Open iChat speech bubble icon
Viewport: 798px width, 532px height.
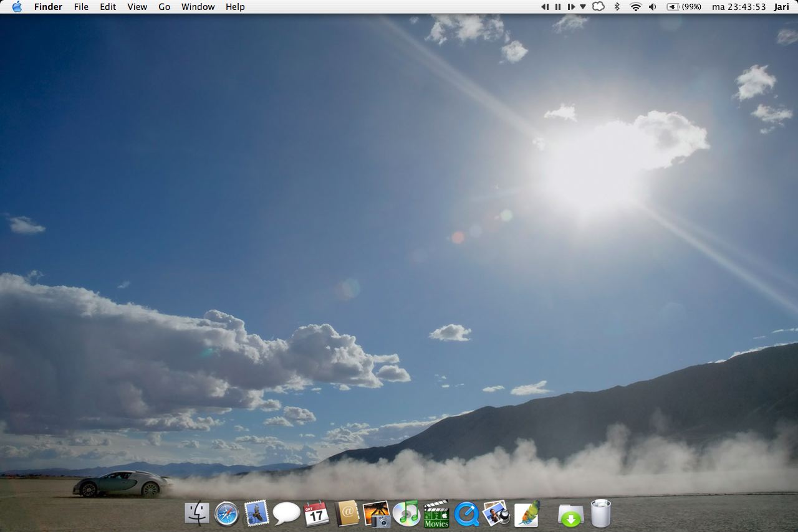point(286,513)
